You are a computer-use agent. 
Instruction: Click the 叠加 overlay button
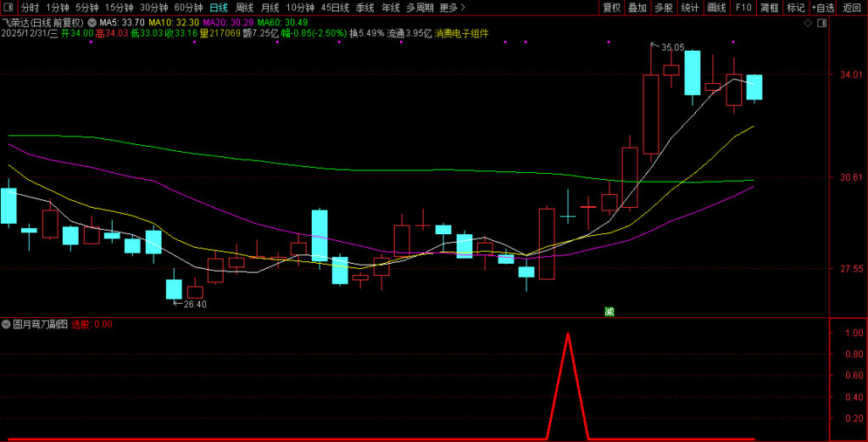coord(637,8)
